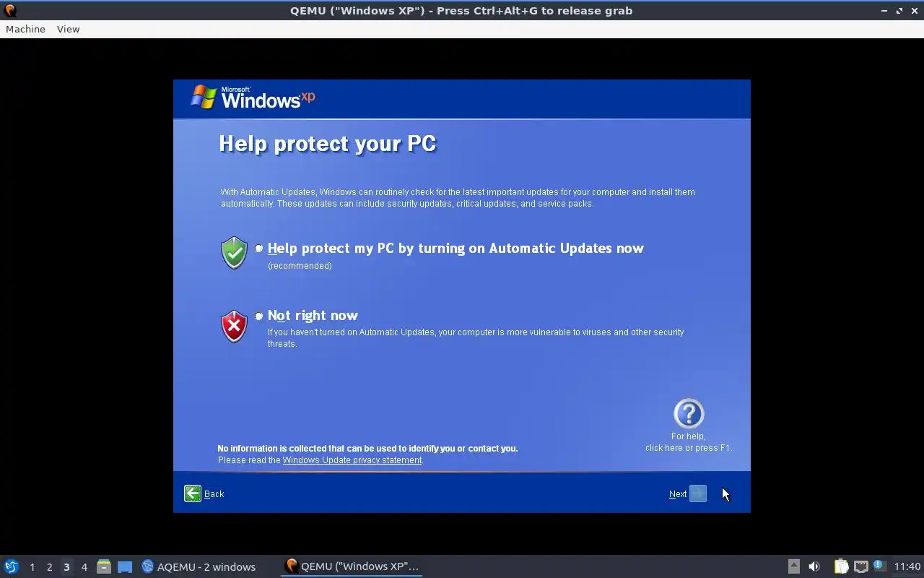Open the volume speaker tray icon
The width and height of the screenshot is (924, 578).
pyautogui.click(x=814, y=566)
